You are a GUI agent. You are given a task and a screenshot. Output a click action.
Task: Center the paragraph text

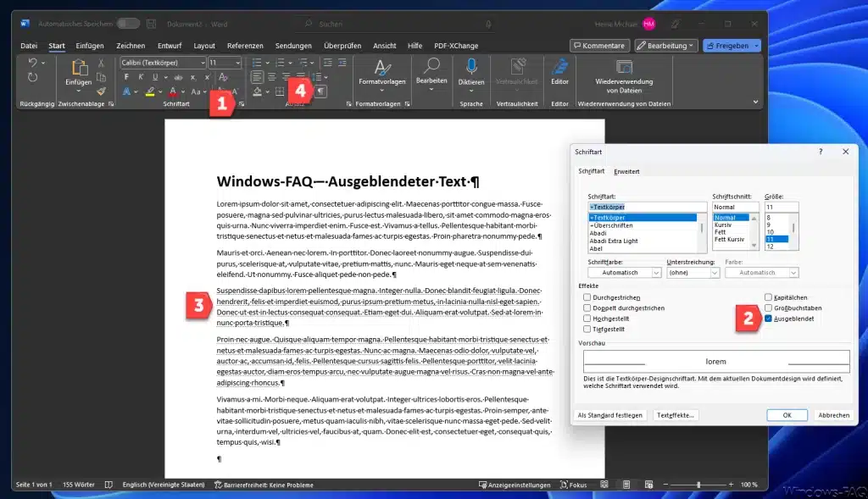point(272,77)
